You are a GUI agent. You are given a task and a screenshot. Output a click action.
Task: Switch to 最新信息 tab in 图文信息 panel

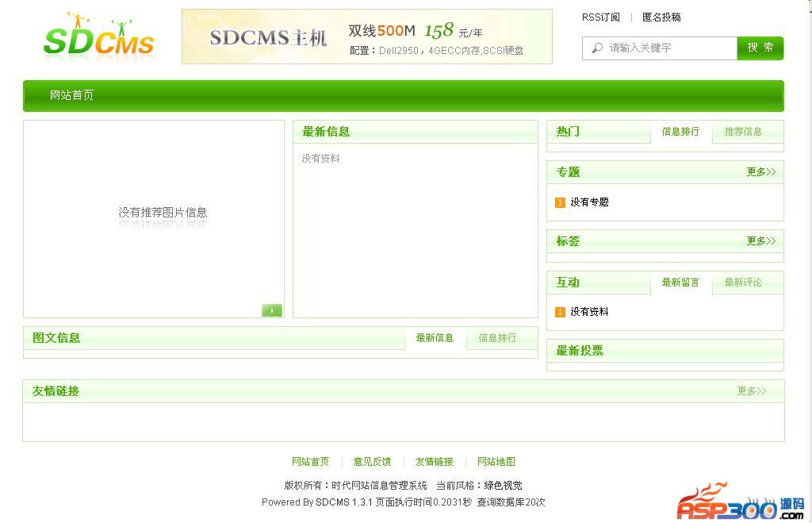(x=435, y=338)
